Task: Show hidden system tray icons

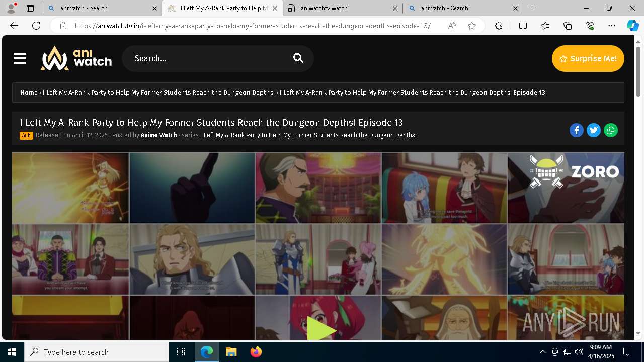Action: click(542, 352)
